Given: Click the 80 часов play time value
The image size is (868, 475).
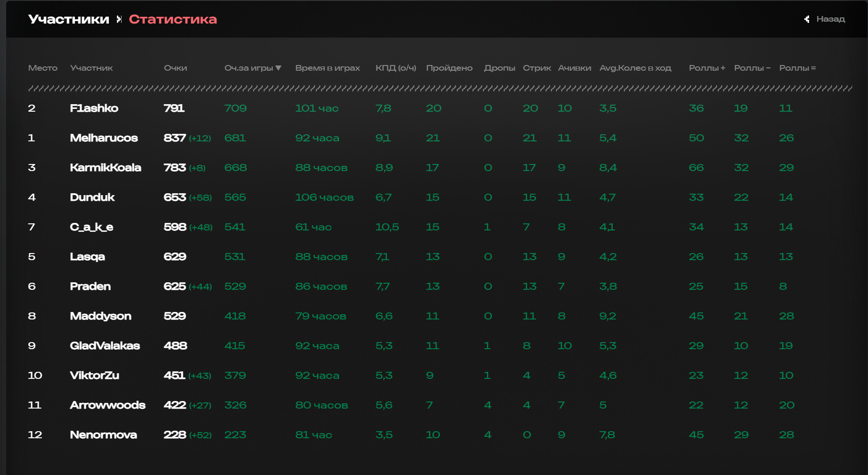Looking at the screenshot, I should tap(322, 405).
